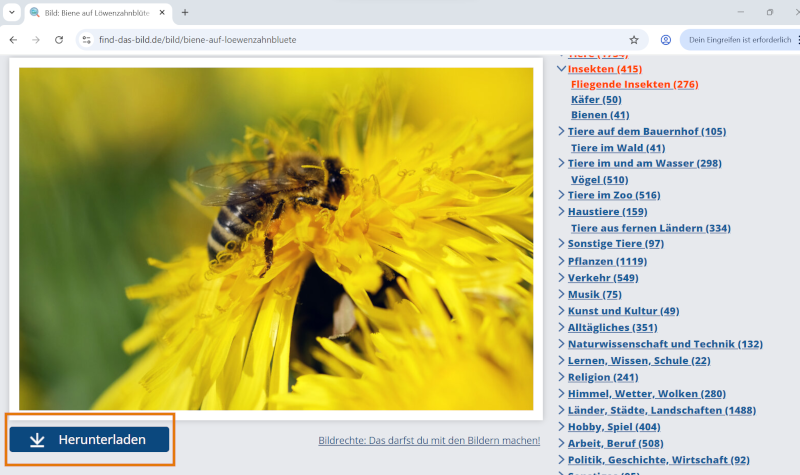Viewport: 800px width, 475px height.
Task: Open the Bienen (41) category
Action: (x=600, y=115)
